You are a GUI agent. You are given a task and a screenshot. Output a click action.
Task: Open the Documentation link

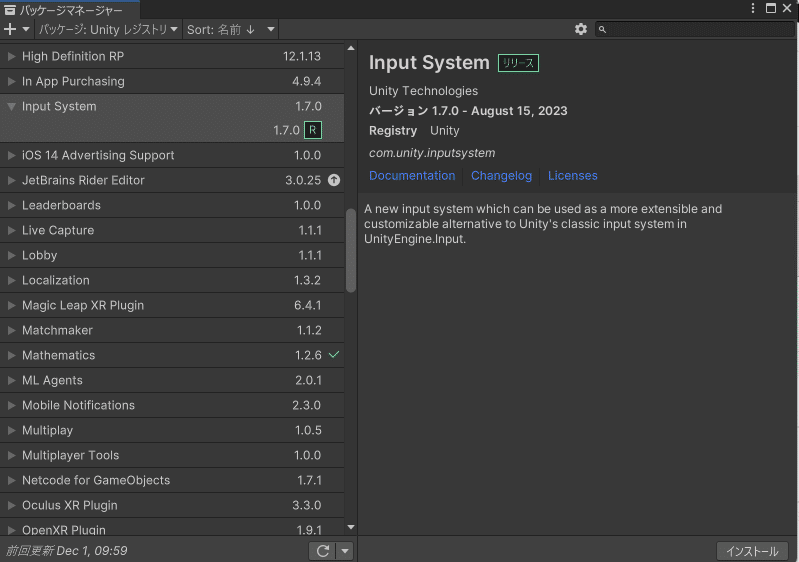tap(412, 175)
